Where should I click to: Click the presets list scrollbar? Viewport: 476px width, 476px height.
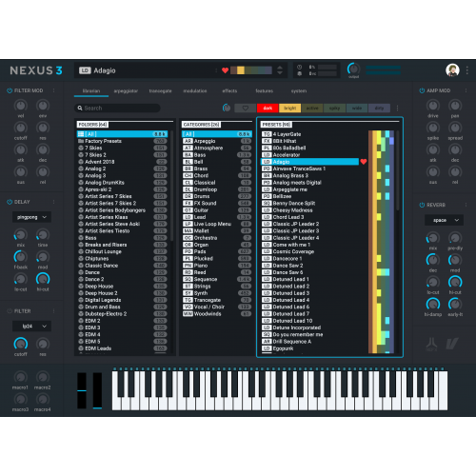(x=398, y=169)
